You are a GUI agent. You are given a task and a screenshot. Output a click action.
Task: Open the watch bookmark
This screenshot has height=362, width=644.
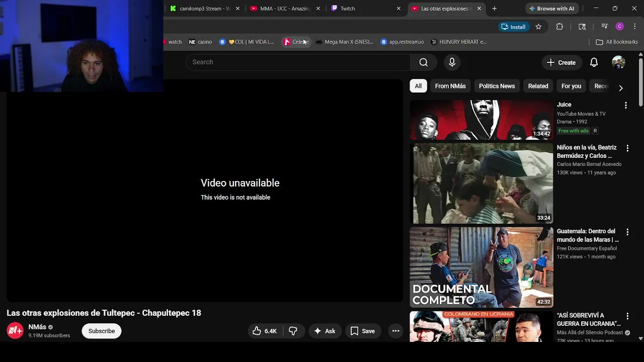pyautogui.click(x=174, y=42)
